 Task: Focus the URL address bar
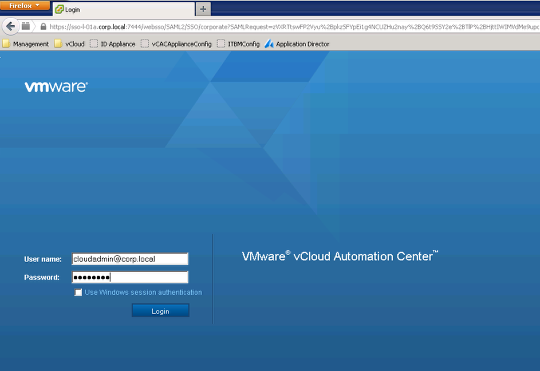click(293, 27)
